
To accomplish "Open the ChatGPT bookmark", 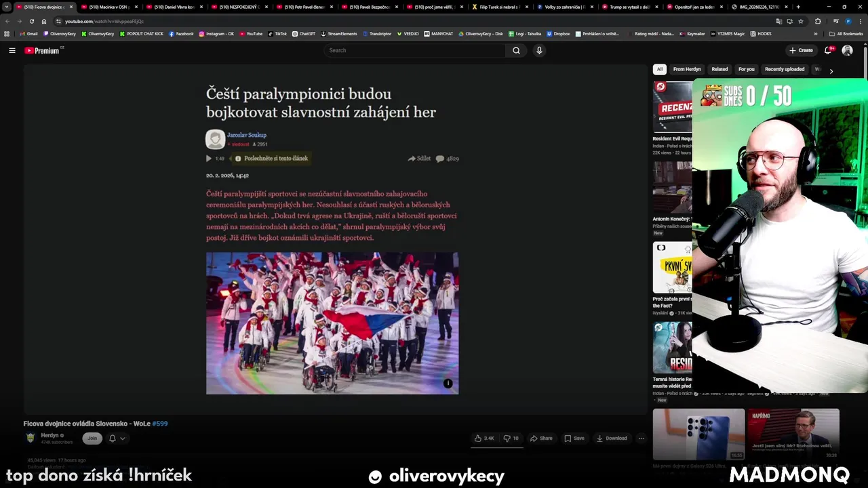I will 304,33.
